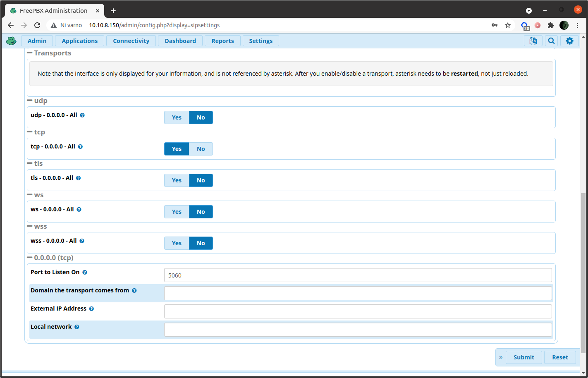
Task: Click the FreePBX frog logo
Action: click(x=11, y=41)
